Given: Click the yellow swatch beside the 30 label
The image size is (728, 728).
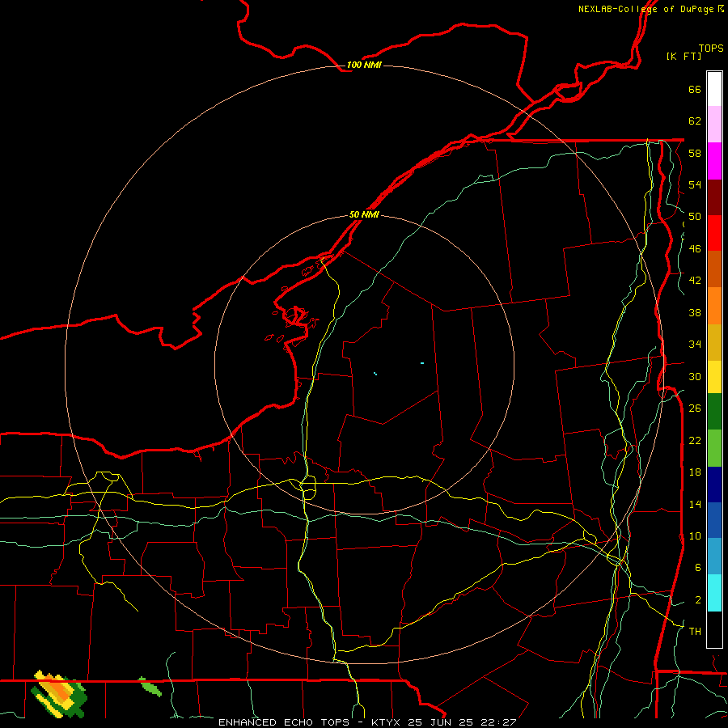Looking at the screenshot, I should tap(714, 376).
